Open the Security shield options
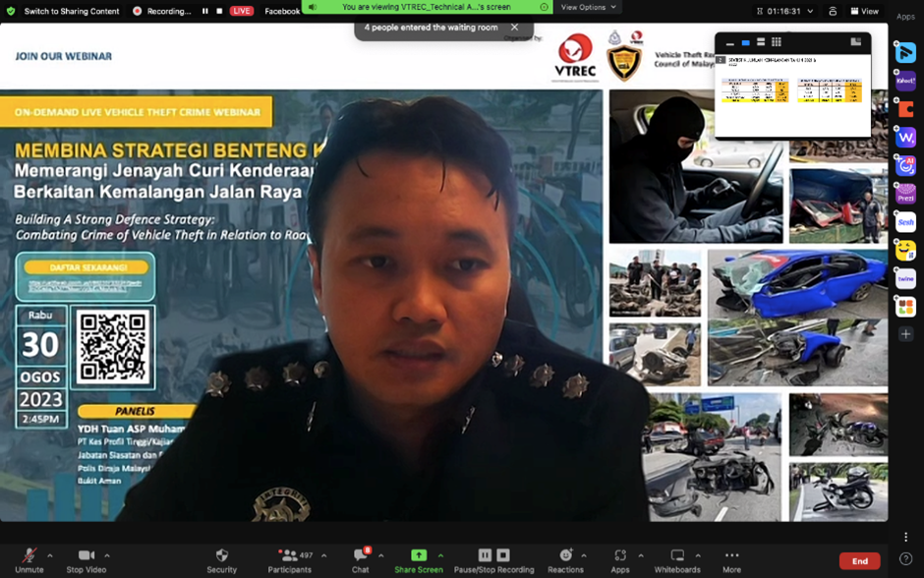924x578 pixels. click(x=221, y=556)
